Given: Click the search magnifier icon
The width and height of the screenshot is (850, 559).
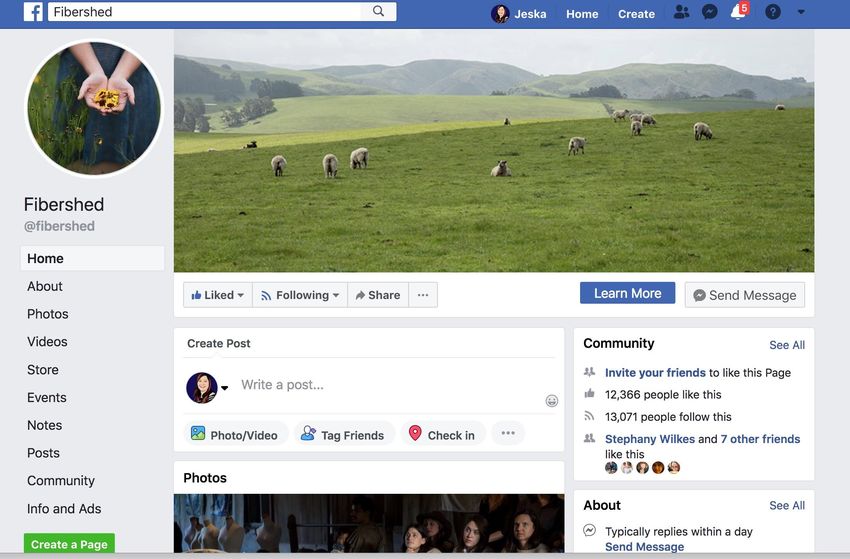Looking at the screenshot, I should tap(378, 11).
